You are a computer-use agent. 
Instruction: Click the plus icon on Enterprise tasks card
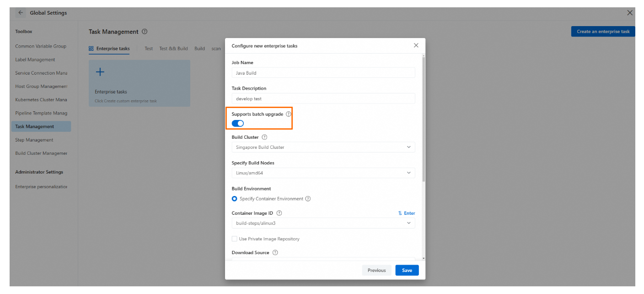(x=100, y=72)
